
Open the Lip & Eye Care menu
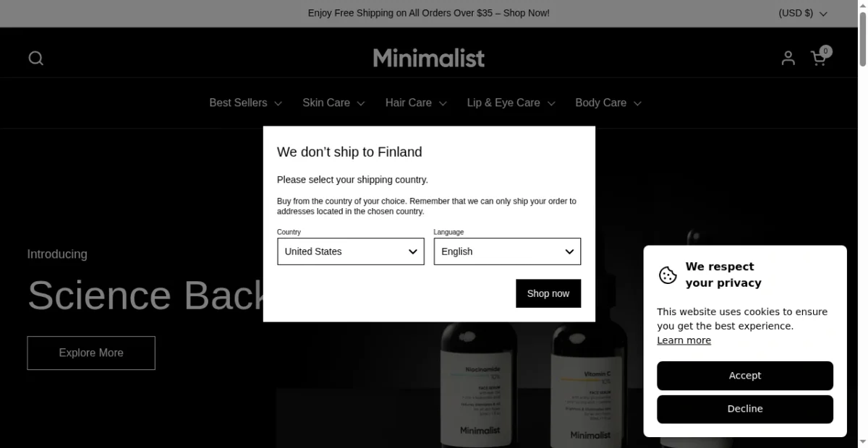(x=511, y=103)
